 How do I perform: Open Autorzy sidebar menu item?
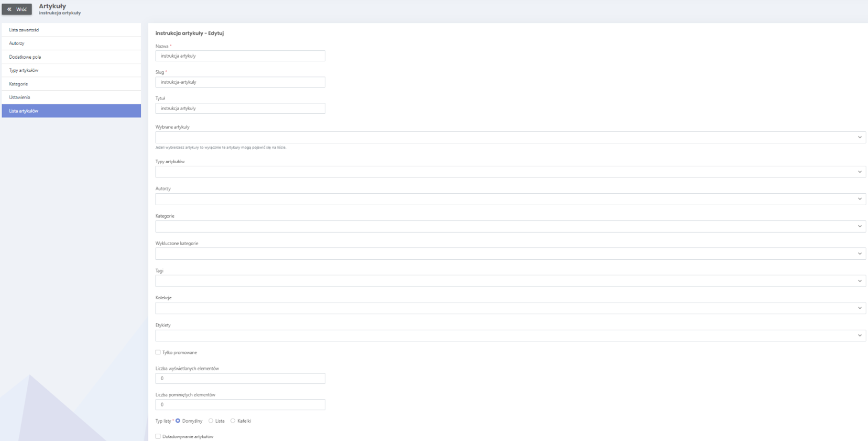point(71,44)
